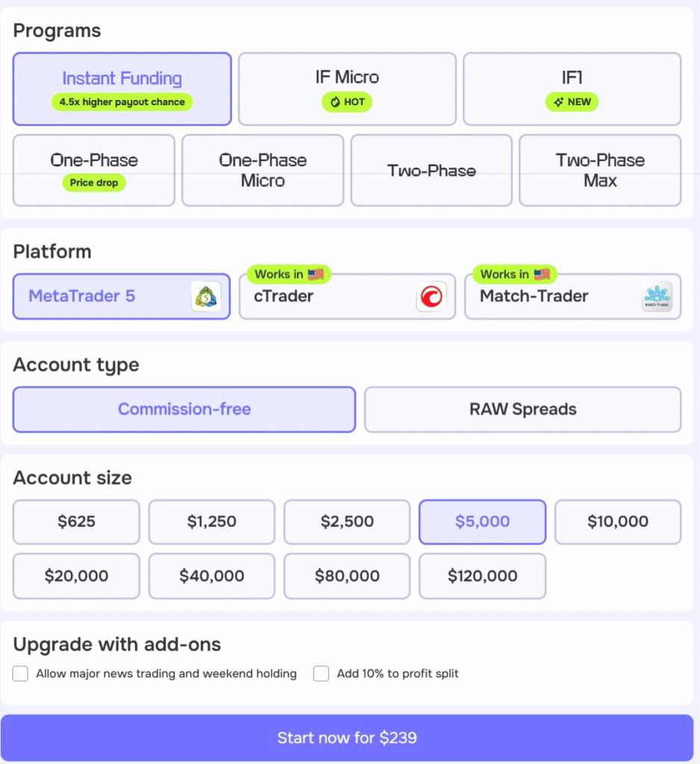Select the RAW Spreads account type
This screenshot has width=700, height=764.
pyautogui.click(x=522, y=410)
